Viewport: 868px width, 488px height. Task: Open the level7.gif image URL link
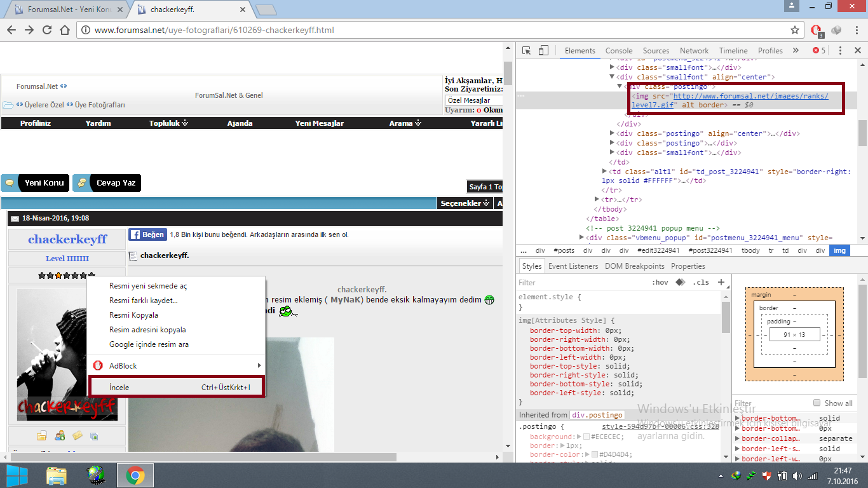[x=730, y=100]
